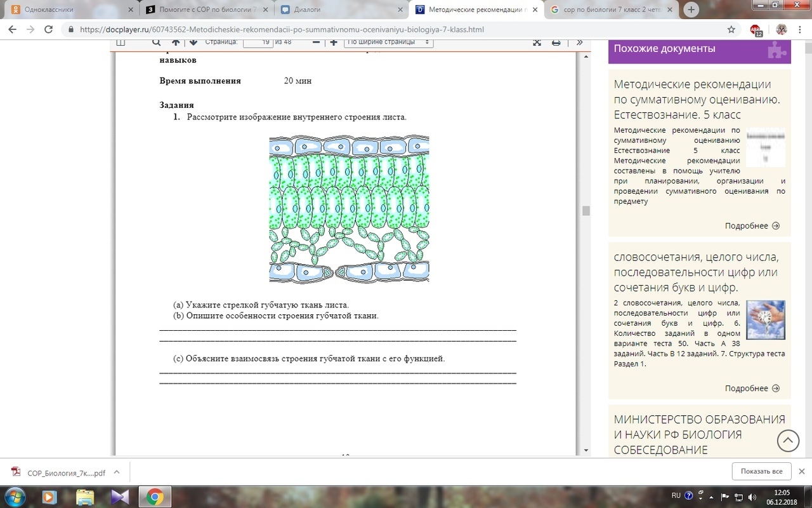Zoom in with the plus button
This screenshot has width=812, height=508.
pyautogui.click(x=334, y=42)
